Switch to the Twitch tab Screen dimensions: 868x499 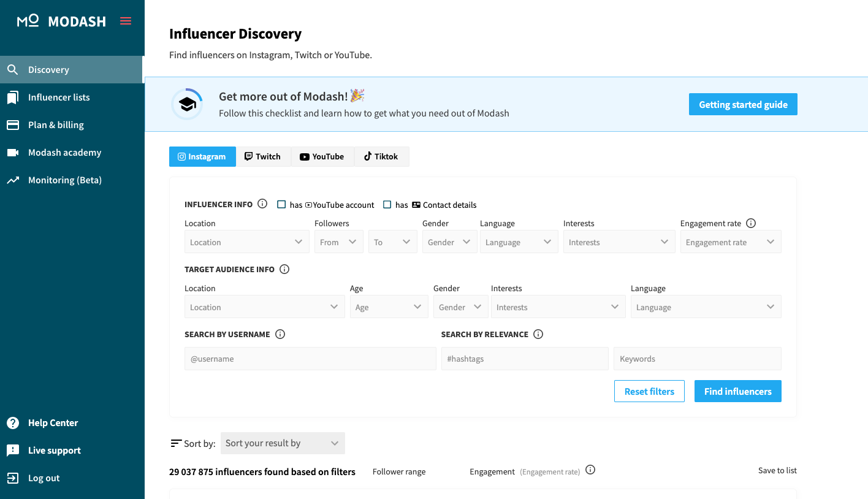[x=263, y=156]
